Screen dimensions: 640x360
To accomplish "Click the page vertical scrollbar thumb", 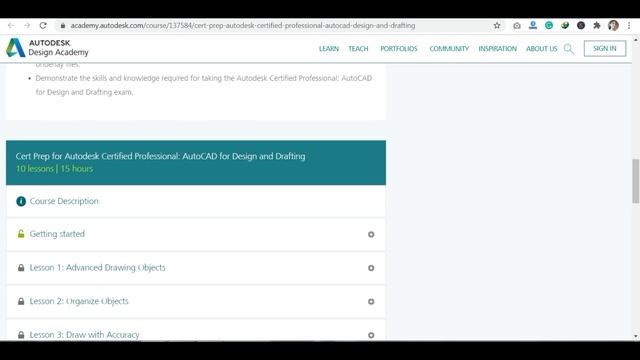I will (636, 181).
